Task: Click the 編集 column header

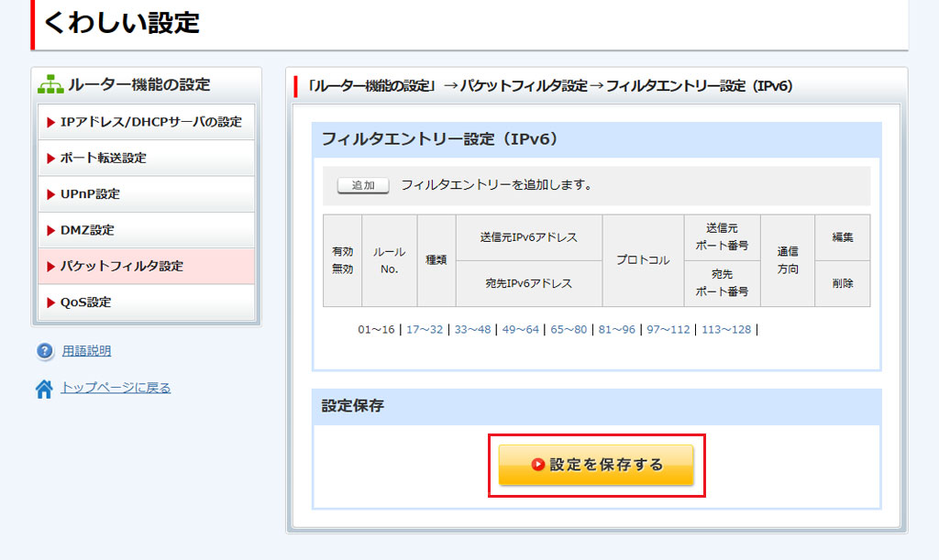Action: click(x=843, y=237)
